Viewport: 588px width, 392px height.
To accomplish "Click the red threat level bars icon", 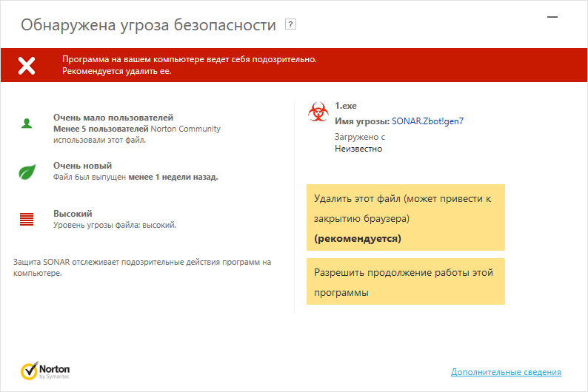I will pyautogui.click(x=27, y=219).
